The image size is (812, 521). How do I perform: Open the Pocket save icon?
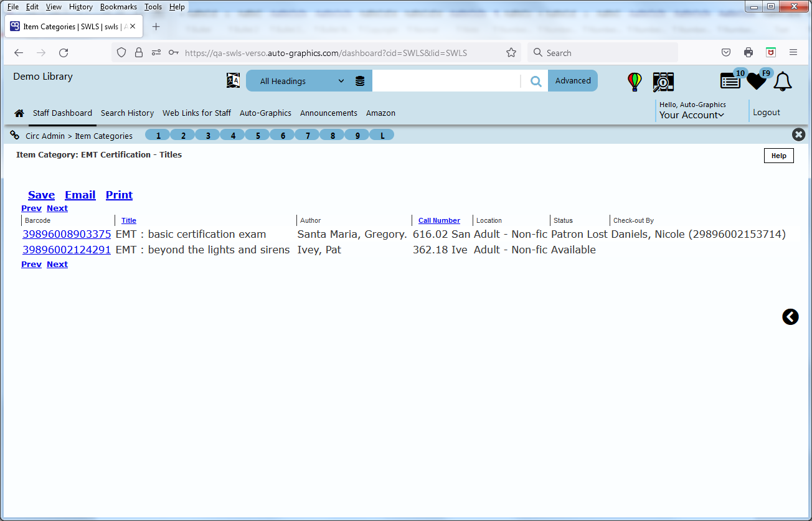pyautogui.click(x=726, y=53)
